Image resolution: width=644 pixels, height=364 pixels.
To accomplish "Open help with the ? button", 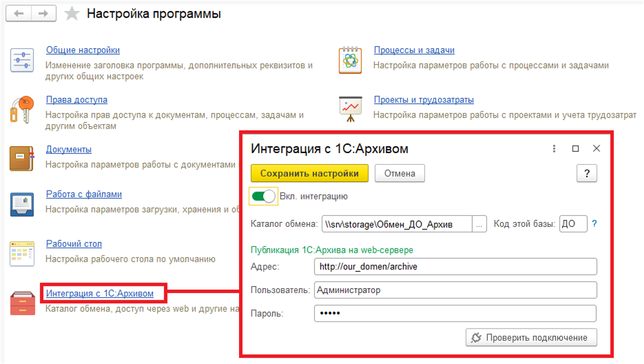I will click(x=587, y=174).
